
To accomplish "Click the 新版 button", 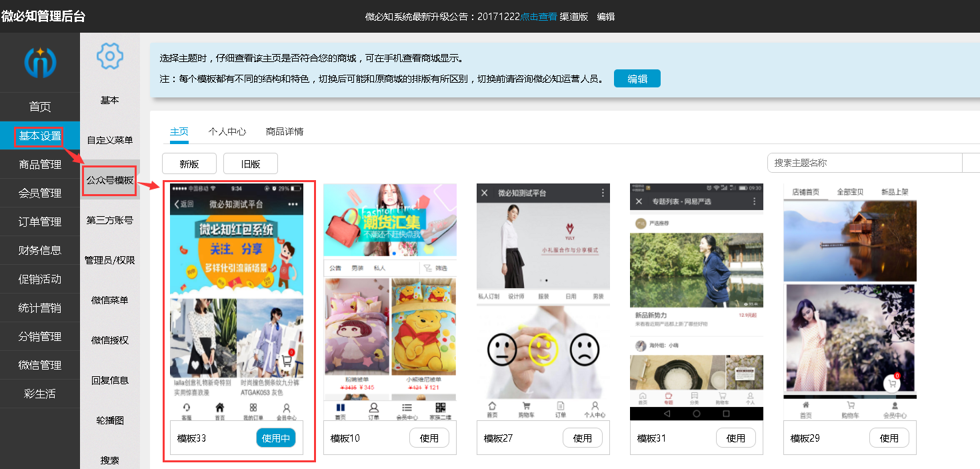I will (189, 163).
